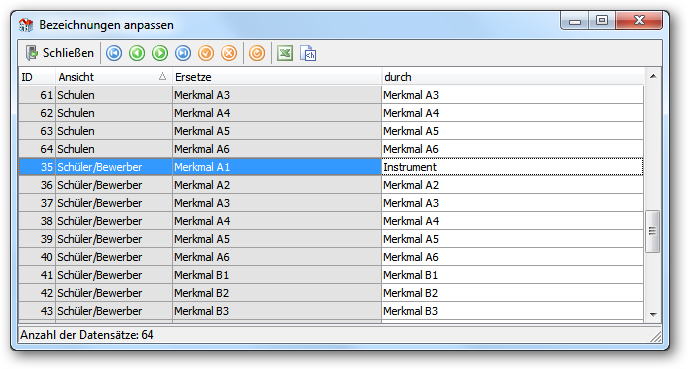Click the durch column header
Screen dimensions: 688x369
click(512, 77)
